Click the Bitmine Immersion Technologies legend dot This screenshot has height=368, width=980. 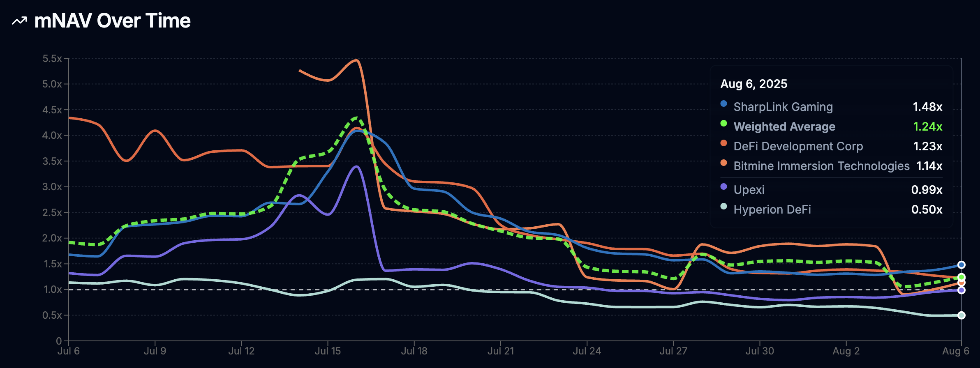pyautogui.click(x=723, y=163)
